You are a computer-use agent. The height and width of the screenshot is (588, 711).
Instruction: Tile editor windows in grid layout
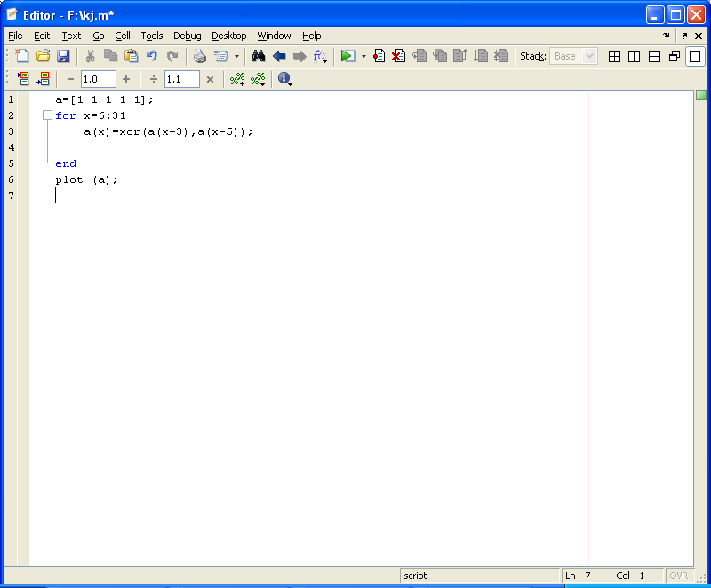point(614,56)
